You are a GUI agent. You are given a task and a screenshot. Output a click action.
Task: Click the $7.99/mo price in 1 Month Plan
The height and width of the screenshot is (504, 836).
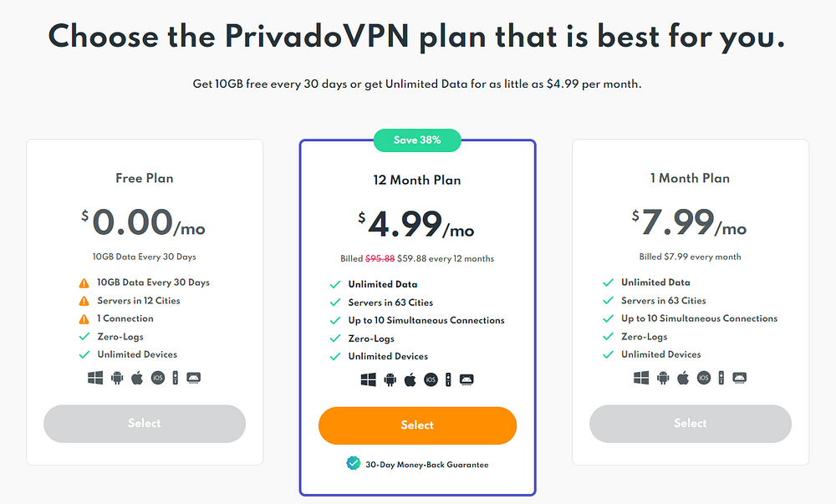click(690, 222)
